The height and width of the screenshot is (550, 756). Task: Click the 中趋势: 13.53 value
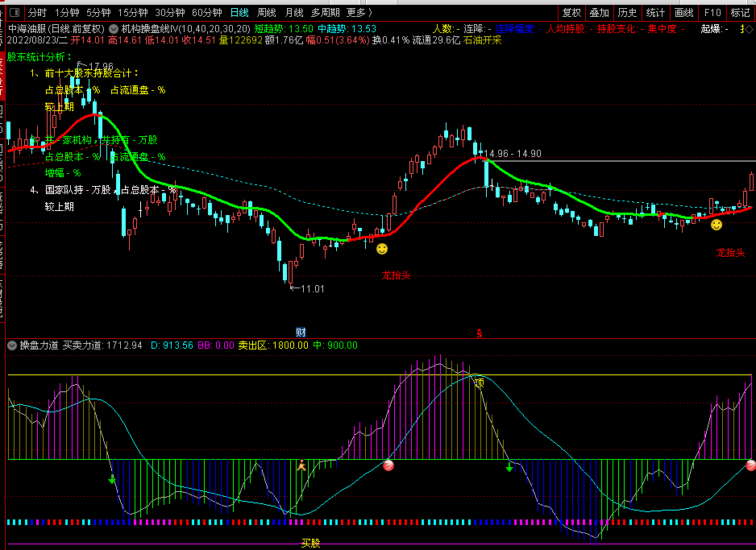point(347,29)
